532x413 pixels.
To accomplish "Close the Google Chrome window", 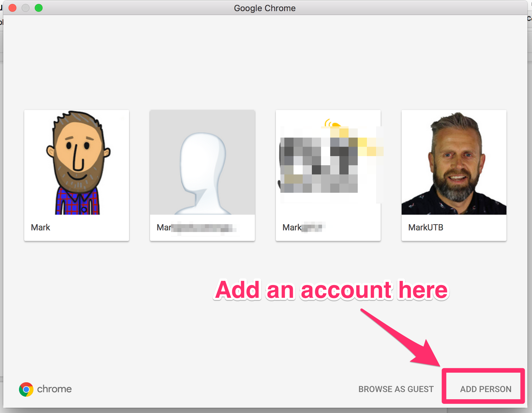I will 12,8.
